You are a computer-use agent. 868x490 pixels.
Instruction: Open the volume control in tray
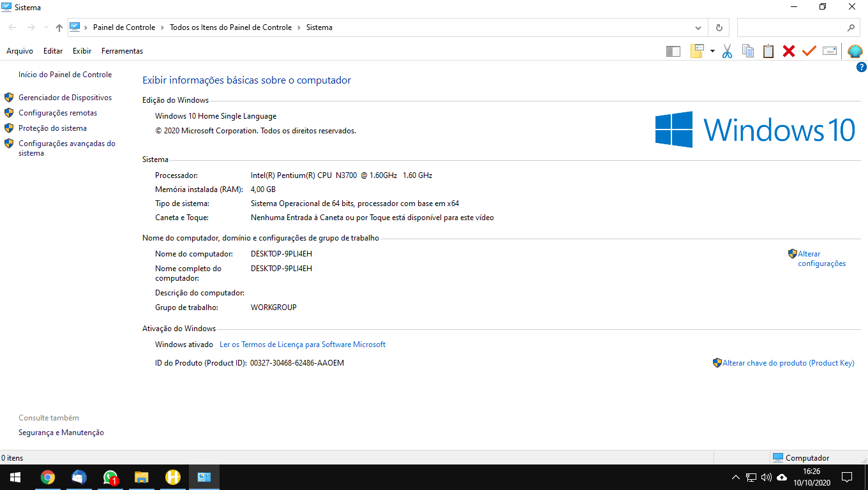pyautogui.click(x=766, y=477)
